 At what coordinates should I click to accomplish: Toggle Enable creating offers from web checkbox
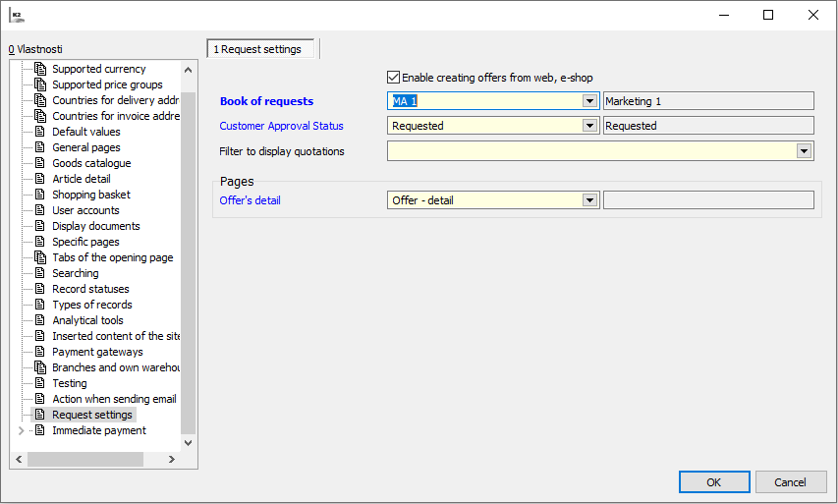(x=394, y=78)
